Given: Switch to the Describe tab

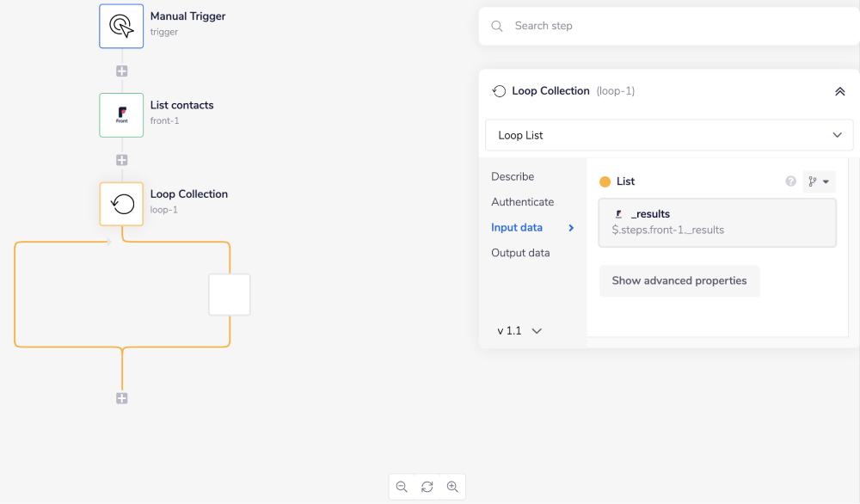Looking at the screenshot, I should [513, 176].
